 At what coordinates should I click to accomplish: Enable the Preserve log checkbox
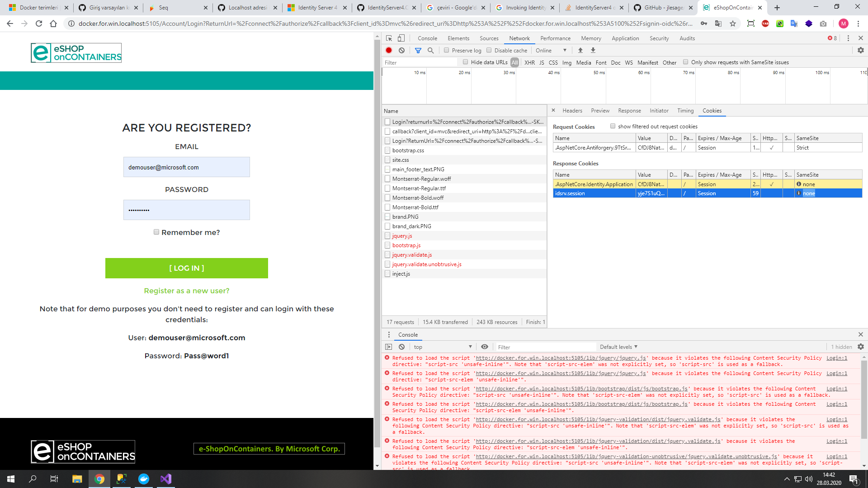(x=447, y=50)
